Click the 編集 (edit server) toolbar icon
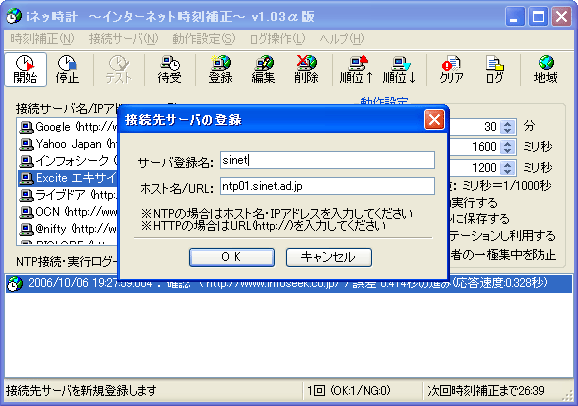This screenshot has width=578, height=406. [x=263, y=69]
